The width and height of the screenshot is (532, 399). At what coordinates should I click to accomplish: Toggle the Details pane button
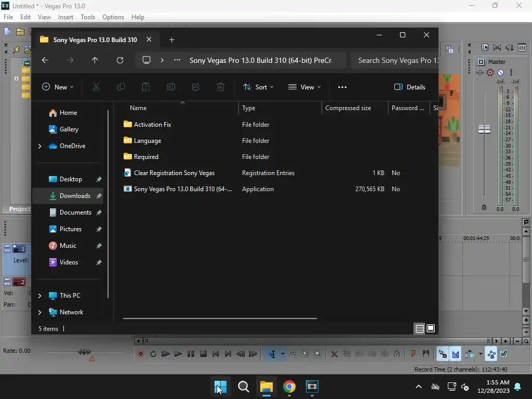tap(409, 87)
